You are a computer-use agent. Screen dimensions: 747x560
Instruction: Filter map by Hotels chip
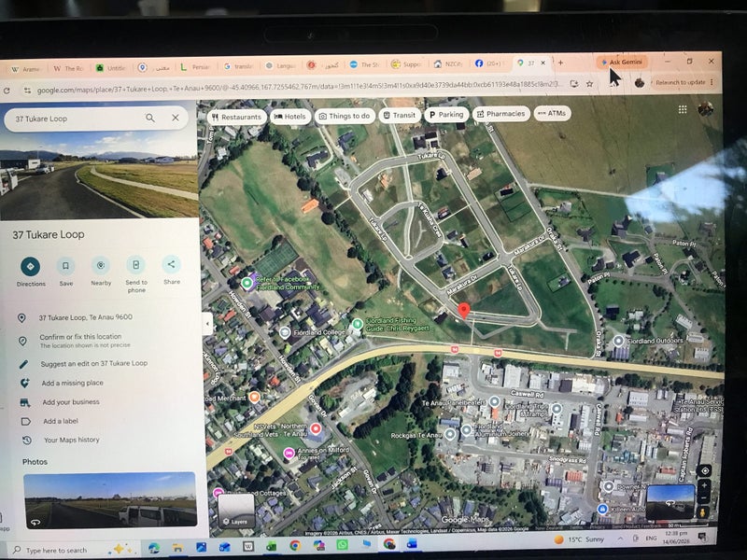290,116
